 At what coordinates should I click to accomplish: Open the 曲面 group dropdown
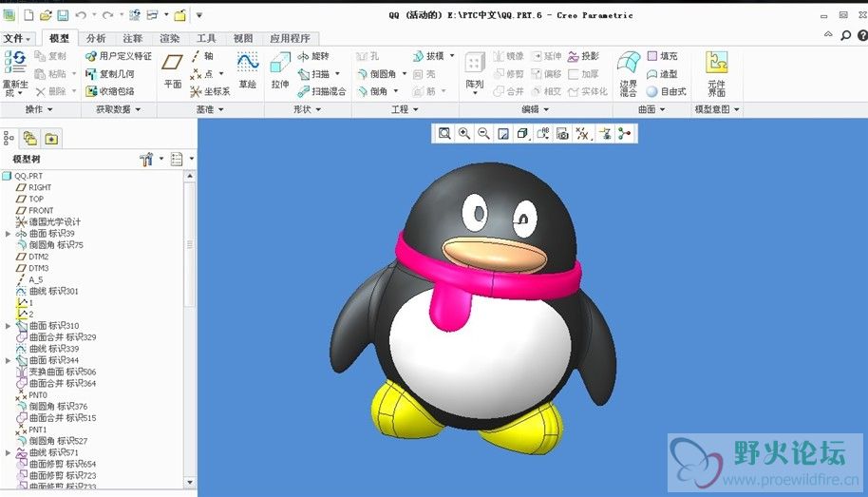[651, 109]
